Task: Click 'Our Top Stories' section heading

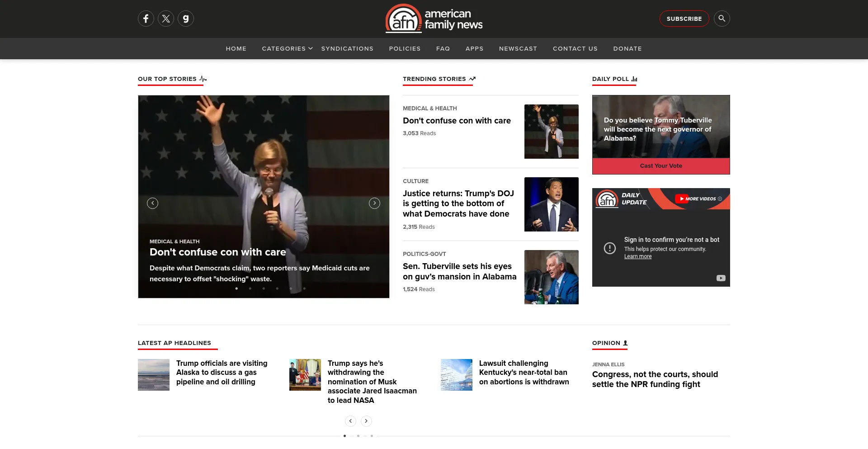Action: click(x=167, y=79)
